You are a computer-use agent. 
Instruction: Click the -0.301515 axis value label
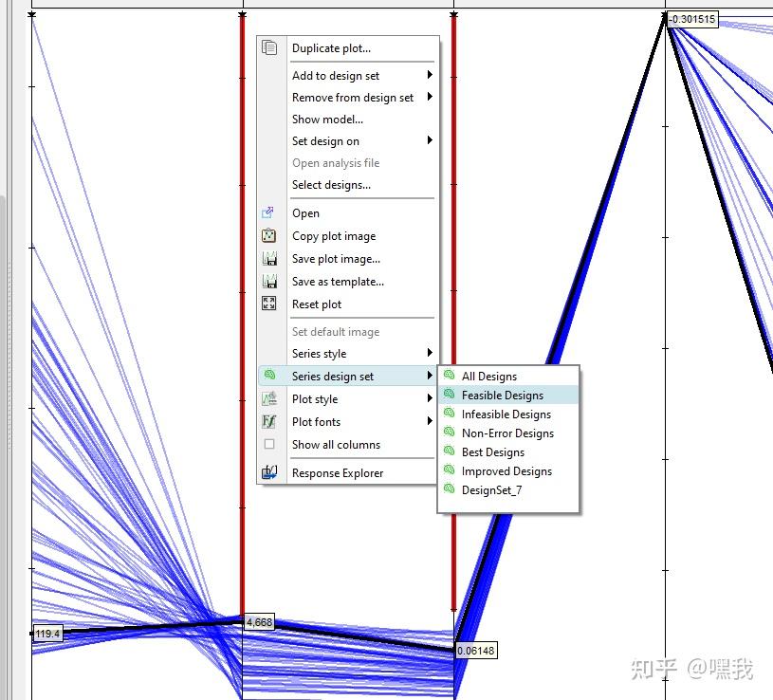(x=692, y=19)
